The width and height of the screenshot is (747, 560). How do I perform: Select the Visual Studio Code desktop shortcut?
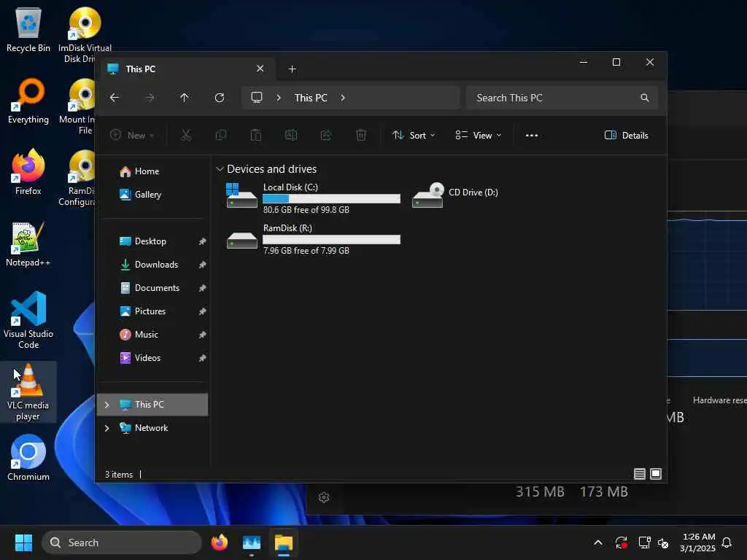click(x=28, y=320)
